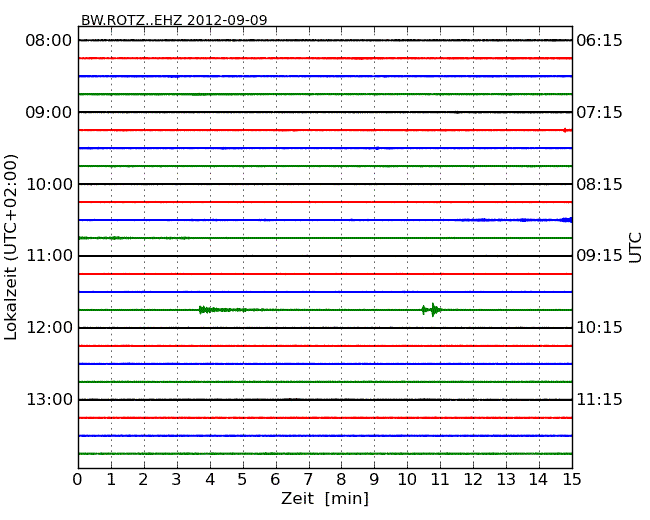
Task: Click the x-axis tick label 0
Action: [x=78, y=480]
